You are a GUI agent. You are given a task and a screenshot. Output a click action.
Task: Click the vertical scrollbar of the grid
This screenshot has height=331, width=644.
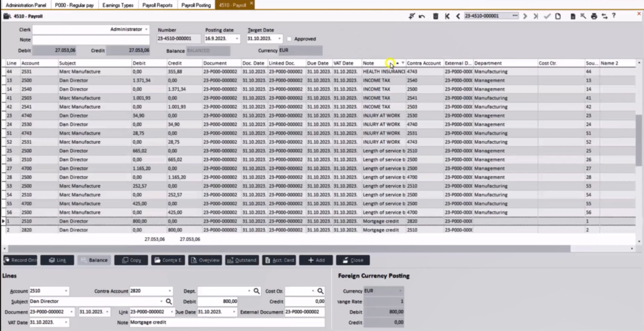[x=640, y=138]
